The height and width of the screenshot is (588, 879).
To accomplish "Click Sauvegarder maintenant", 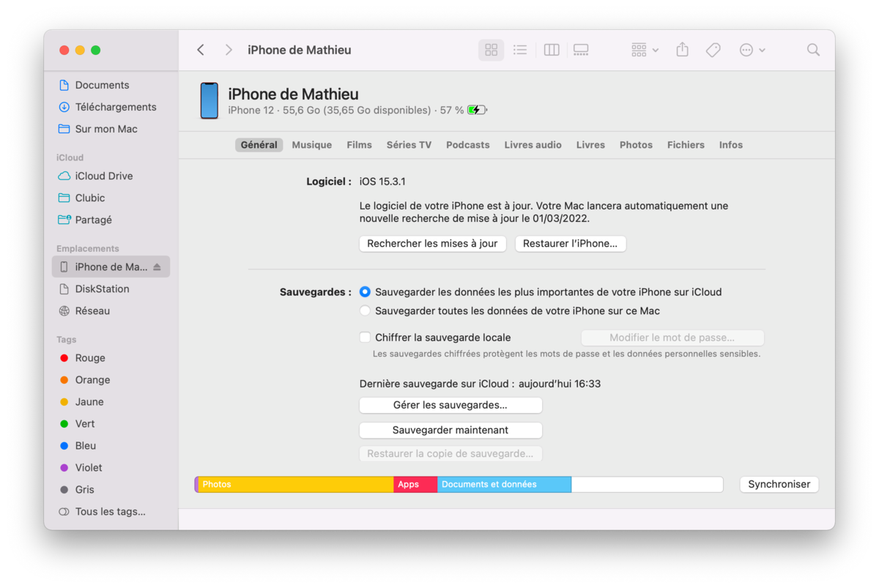I will click(450, 430).
